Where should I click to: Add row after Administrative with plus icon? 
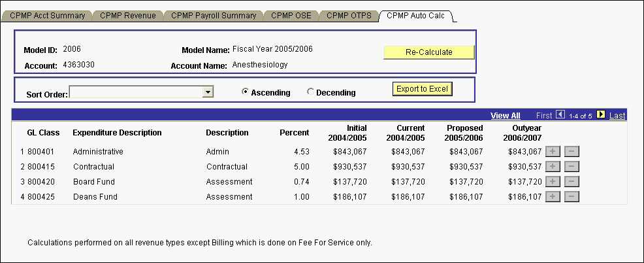coord(553,152)
